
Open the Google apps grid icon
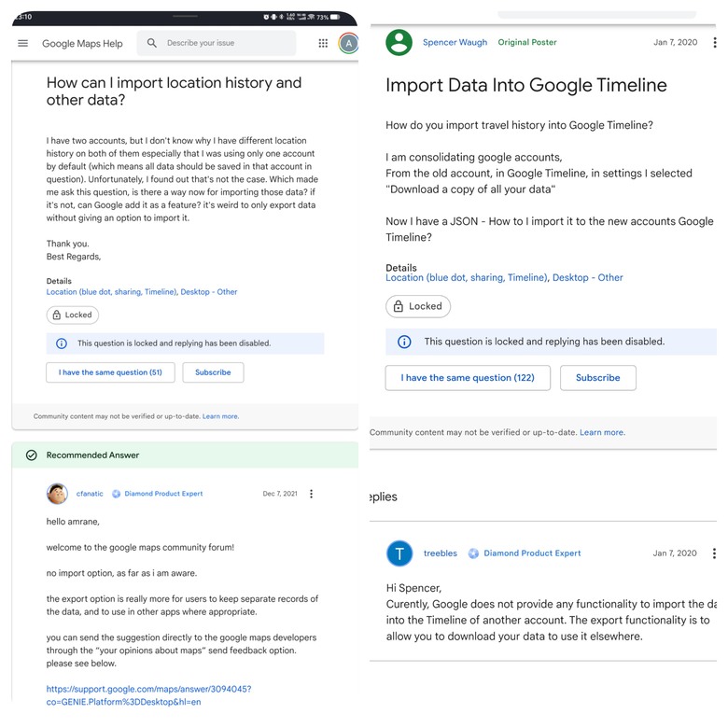pyautogui.click(x=323, y=43)
